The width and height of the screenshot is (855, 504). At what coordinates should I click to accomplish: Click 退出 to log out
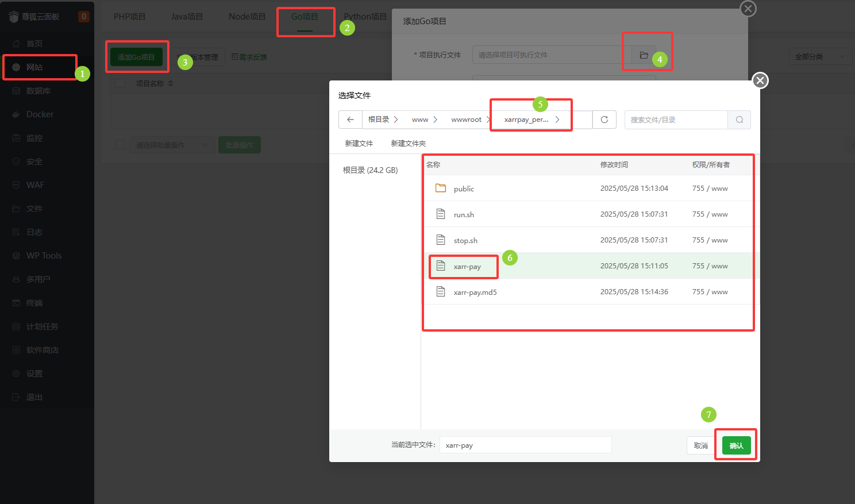pos(34,397)
